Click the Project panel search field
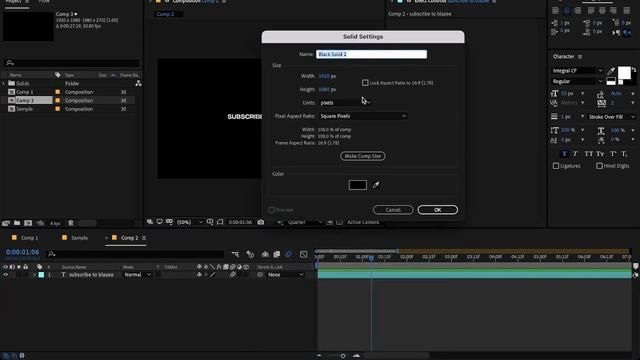640x360 pixels. [71, 63]
